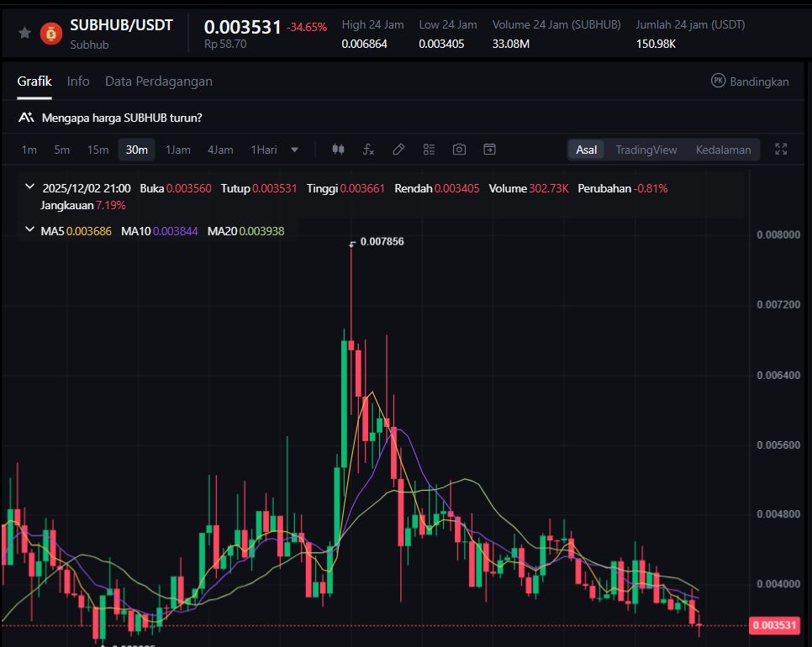Open the candlestick chart type icon
Image resolution: width=812 pixels, height=647 pixels.
click(338, 150)
